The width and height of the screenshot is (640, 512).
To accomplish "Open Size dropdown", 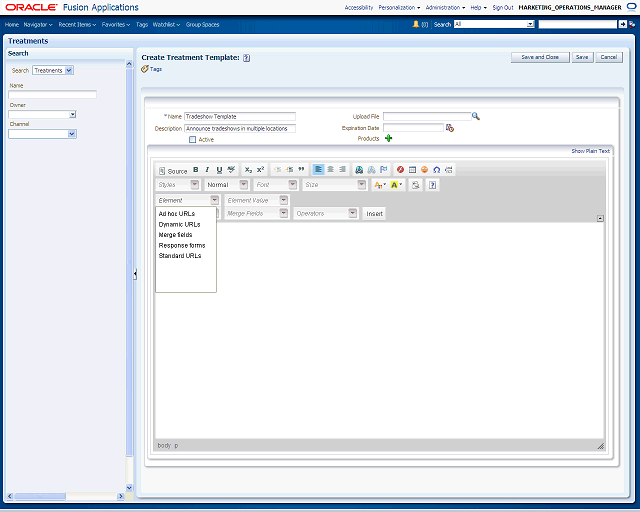I will pos(362,185).
